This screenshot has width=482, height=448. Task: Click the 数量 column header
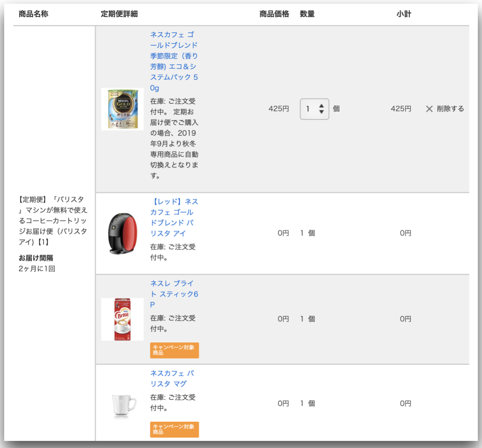[x=307, y=14]
